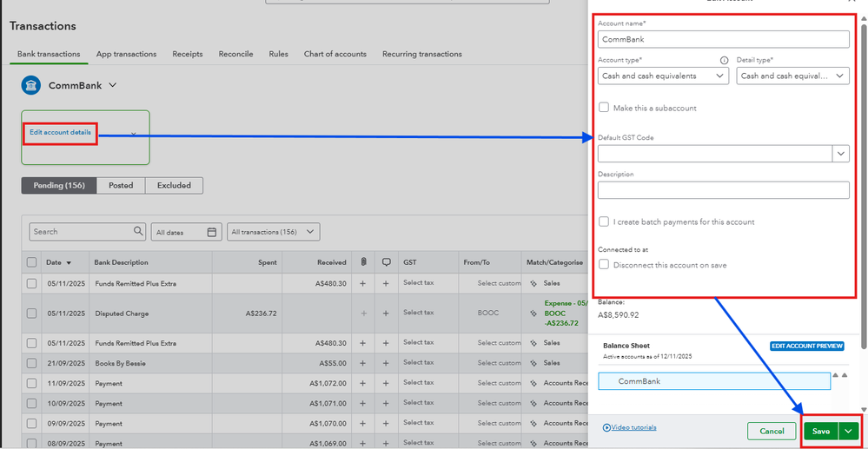Image resolution: width=868 pixels, height=449 pixels.
Task: Expand the chevron beside Edit account details
Action: coord(134,134)
